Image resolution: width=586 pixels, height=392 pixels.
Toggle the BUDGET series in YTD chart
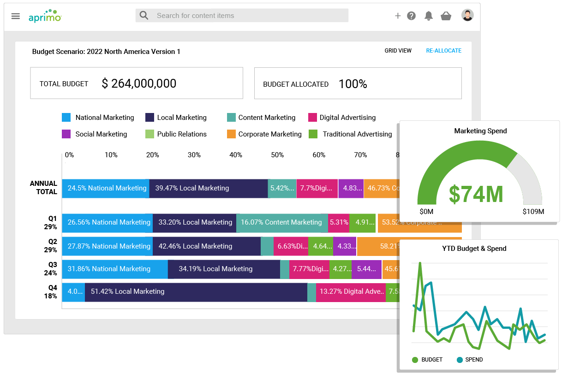(427, 360)
